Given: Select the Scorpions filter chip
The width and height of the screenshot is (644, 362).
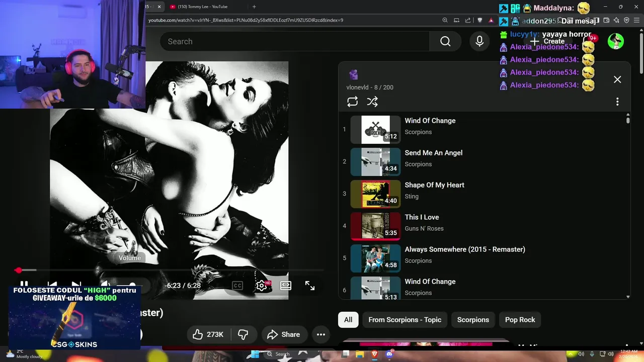Looking at the screenshot, I should (473, 320).
